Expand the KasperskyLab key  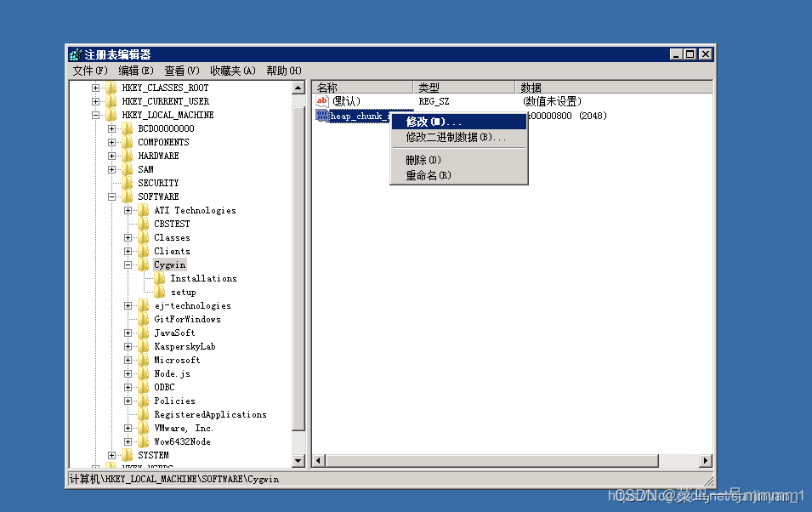tap(127, 346)
